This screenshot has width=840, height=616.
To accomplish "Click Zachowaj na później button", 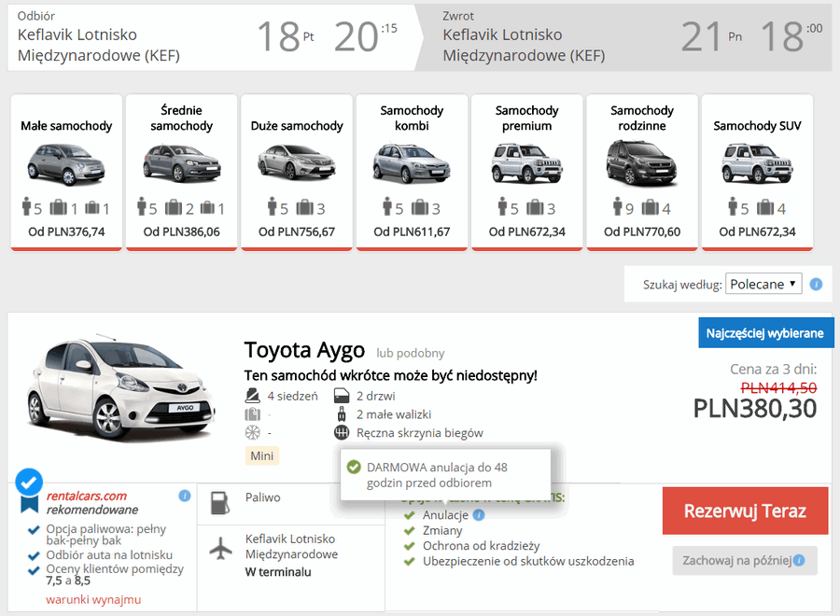I will pyautogui.click(x=744, y=561).
